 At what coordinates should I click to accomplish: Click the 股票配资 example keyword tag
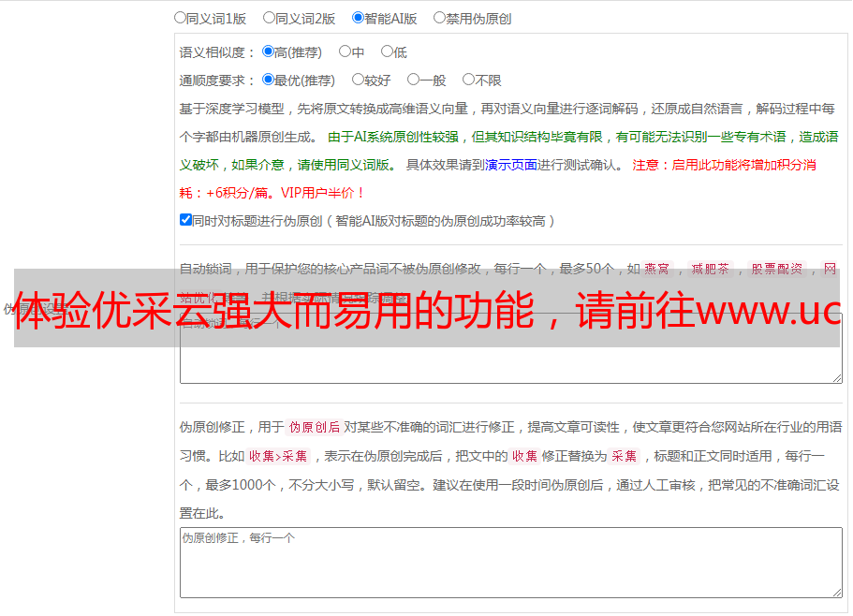(x=776, y=269)
